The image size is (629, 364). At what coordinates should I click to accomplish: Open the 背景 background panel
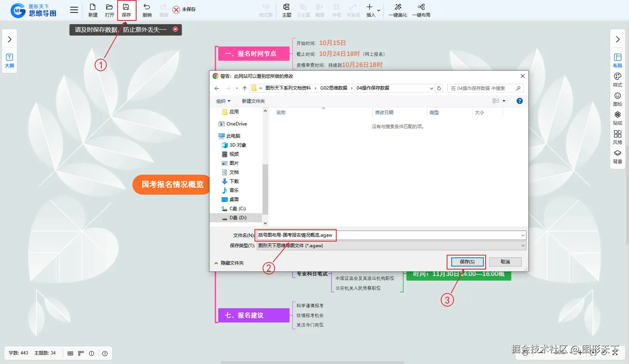[x=617, y=156]
